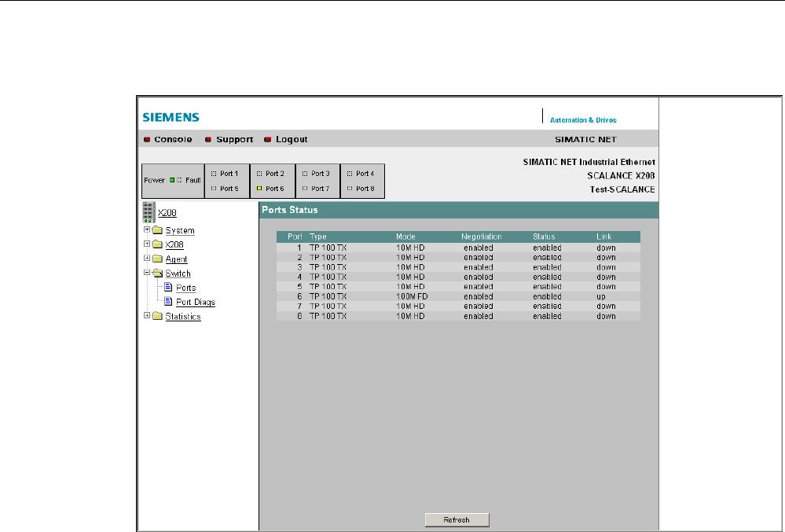Screen dimensions: 785x532
Task: Click the Port 7 LED indicator
Action: (x=305, y=189)
